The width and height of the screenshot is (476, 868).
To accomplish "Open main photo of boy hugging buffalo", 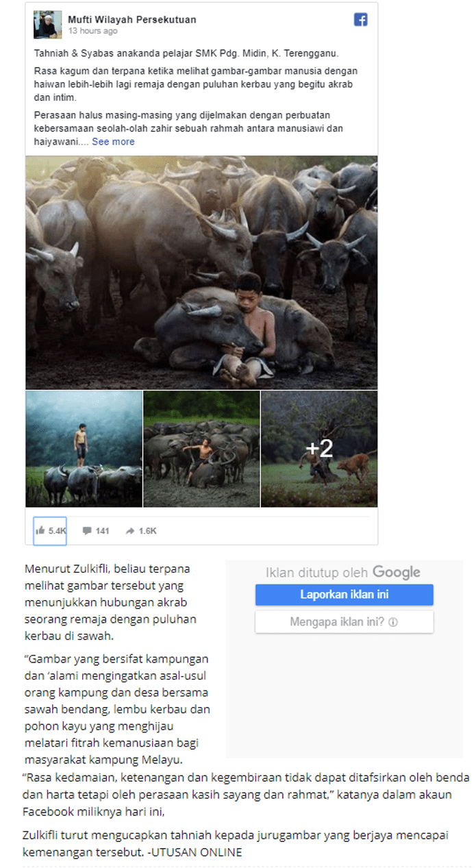I will point(201,273).
